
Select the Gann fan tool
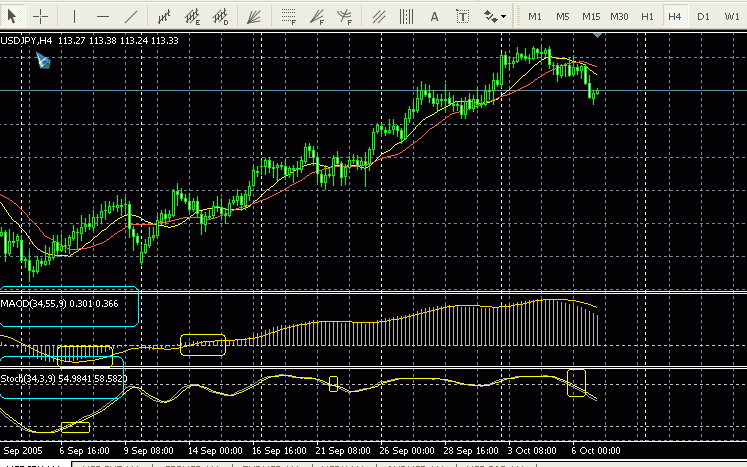click(257, 16)
